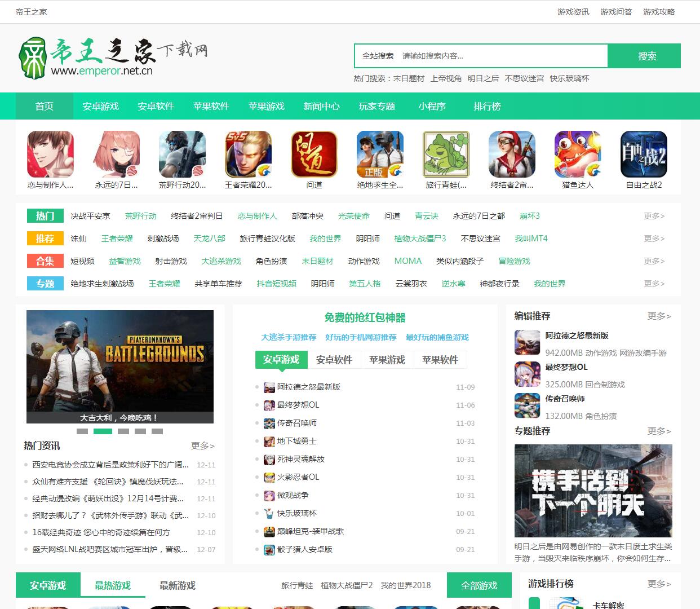The height and width of the screenshot is (609, 700).
Task: Open the 大逃杀手游推荐 link
Action: tap(289, 337)
